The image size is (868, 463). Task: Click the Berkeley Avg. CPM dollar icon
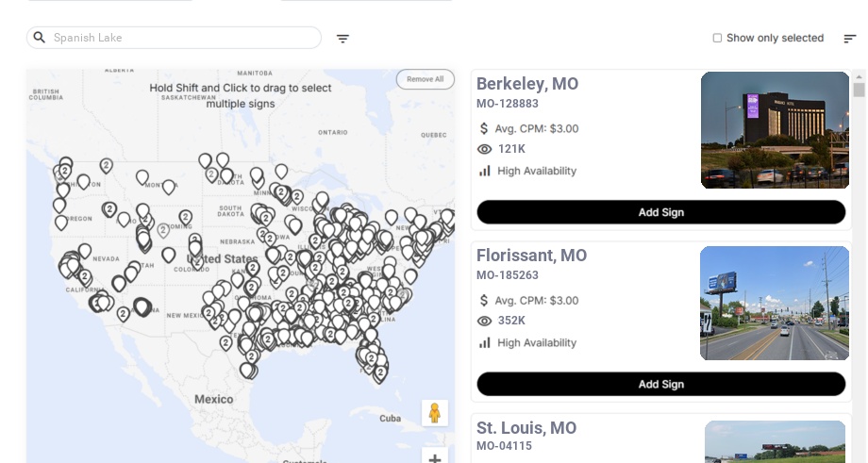click(x=484, y=128)
